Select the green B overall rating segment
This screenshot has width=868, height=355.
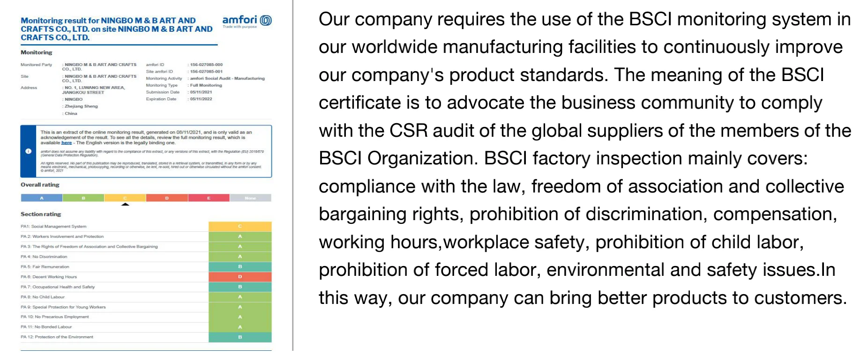point(83,198)
